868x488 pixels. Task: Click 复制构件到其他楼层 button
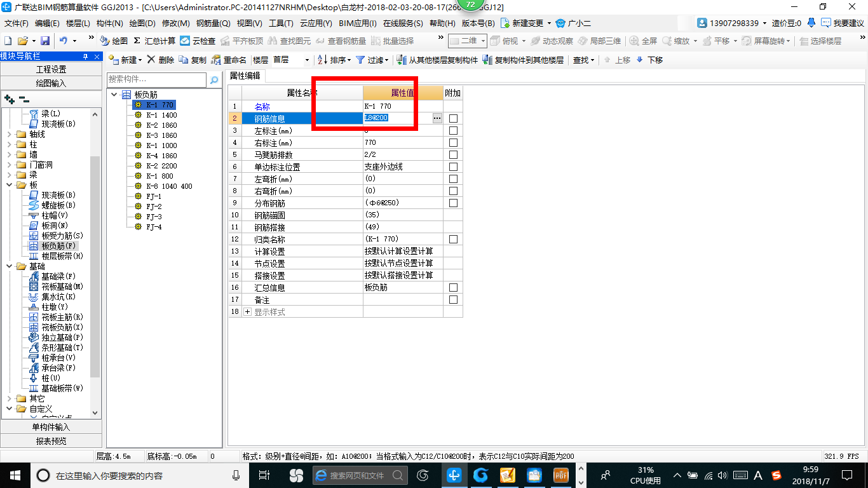coord(523,60)
